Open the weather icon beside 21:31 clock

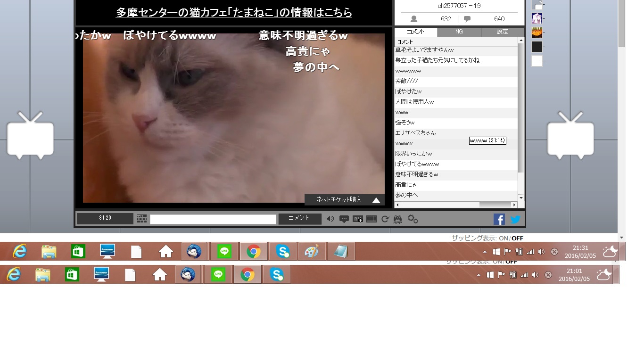[x=610, y=251]
